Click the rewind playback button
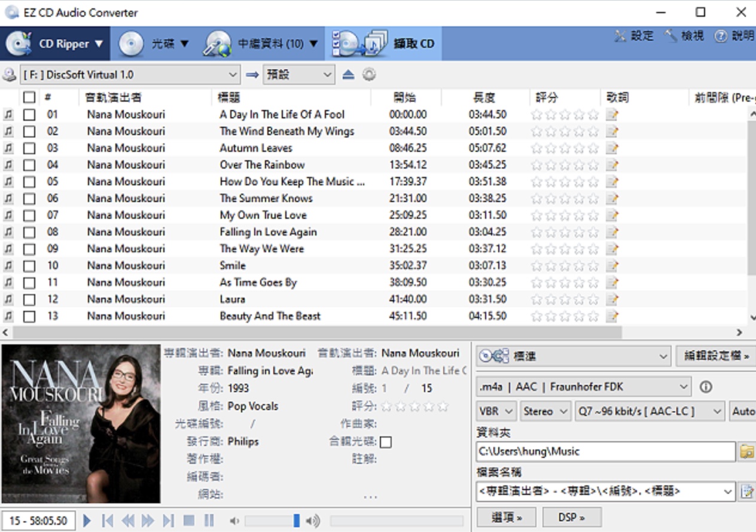 (127, 521)
